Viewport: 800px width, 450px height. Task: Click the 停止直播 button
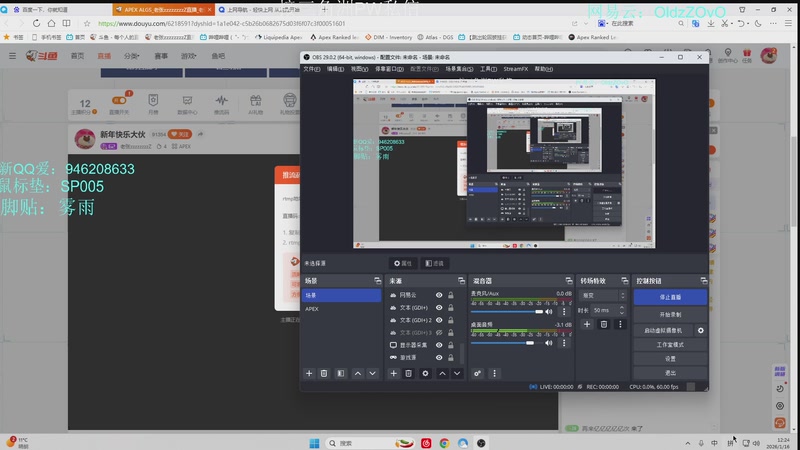click(670, 297)
